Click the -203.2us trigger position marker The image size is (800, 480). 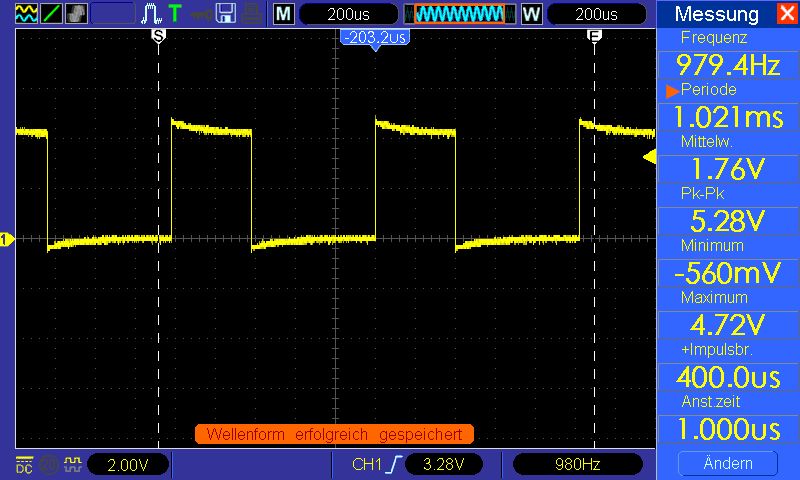pyautogui.click(x=374, y=38)
